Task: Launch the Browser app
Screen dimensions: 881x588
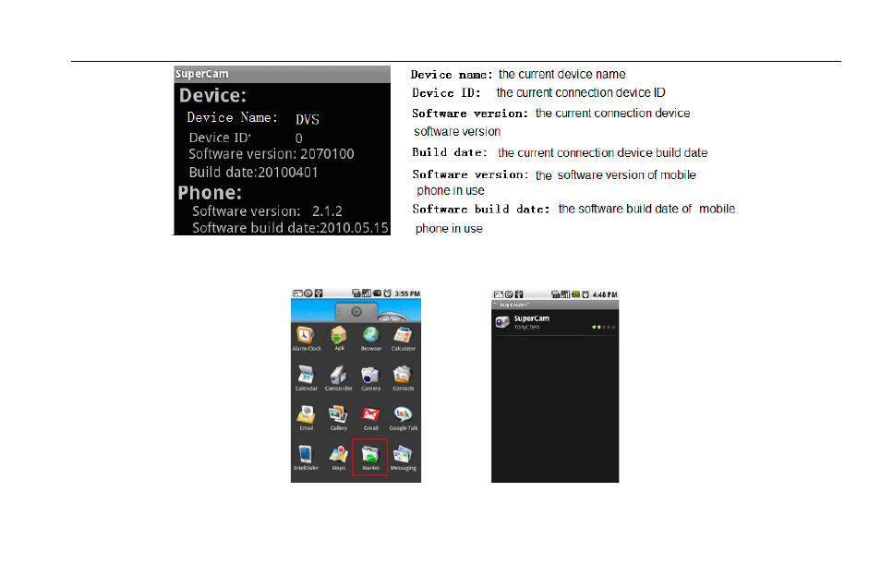Action: tap(371, 339)
